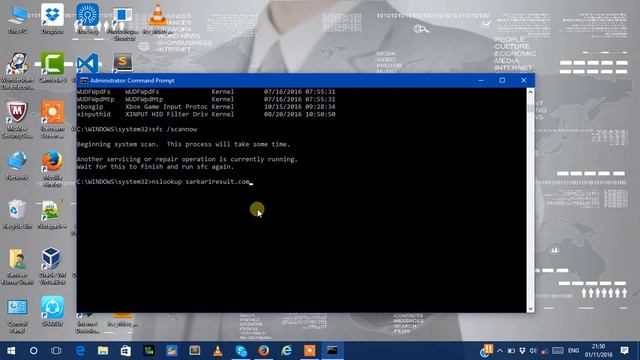Show hidden system tray icons
This screenshot has width=640, height=360.
(x=500, y=351)
